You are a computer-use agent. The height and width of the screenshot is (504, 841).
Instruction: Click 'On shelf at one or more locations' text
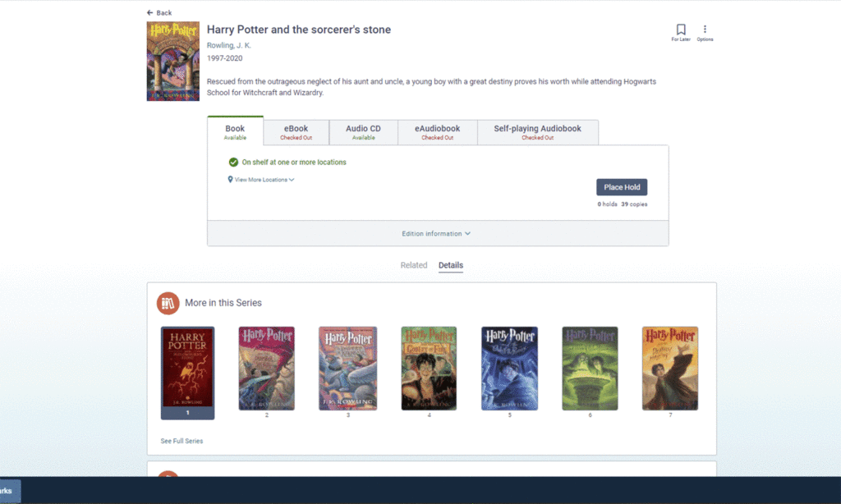(x=294, y=162)
